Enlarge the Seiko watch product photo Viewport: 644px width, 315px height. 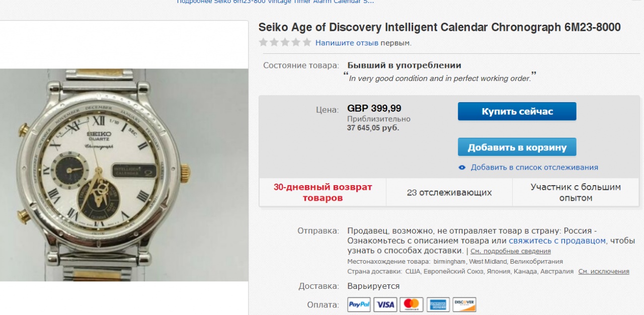123,175
